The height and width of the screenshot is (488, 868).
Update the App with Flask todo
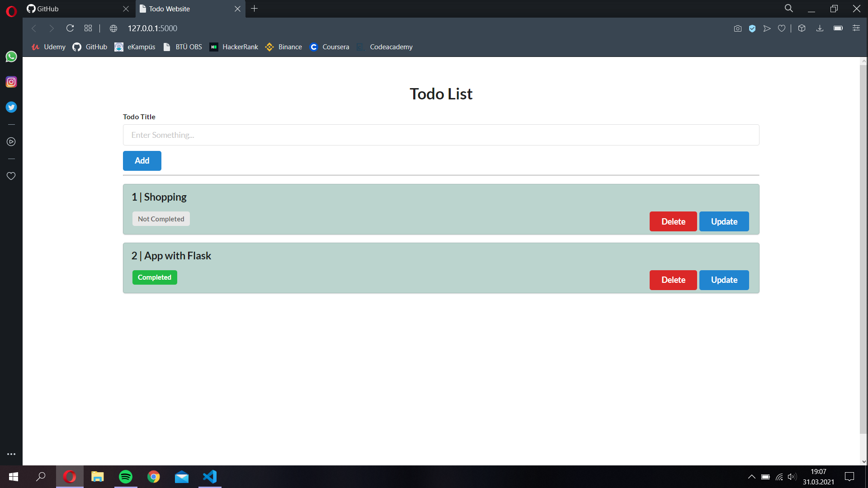click(x=724, y=280)
